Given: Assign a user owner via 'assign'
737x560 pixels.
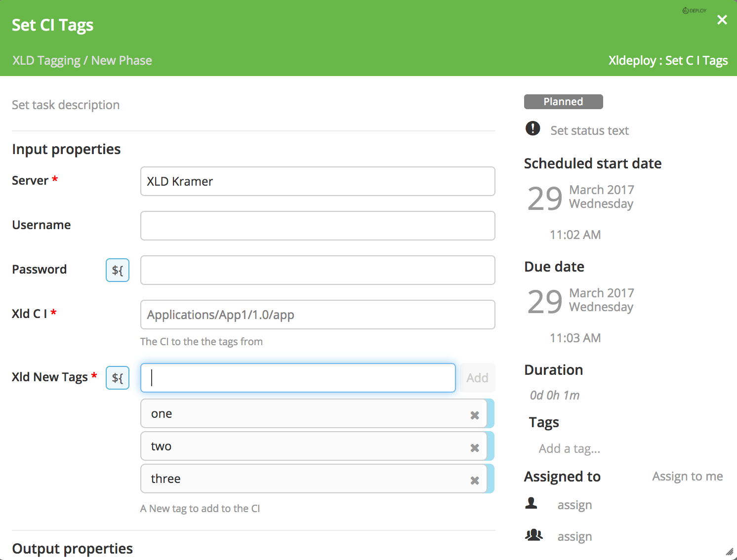Looking at the screenshot, I should pos(574,505).
